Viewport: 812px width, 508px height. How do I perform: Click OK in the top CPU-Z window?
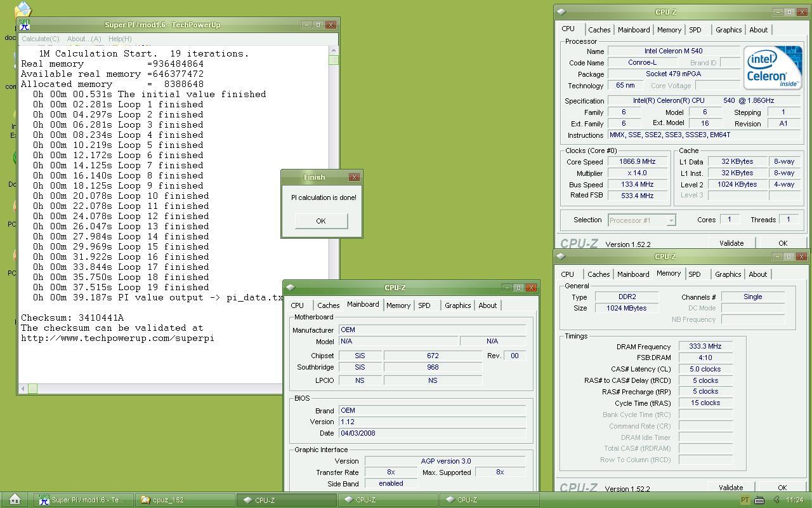[x=783, y=243]
